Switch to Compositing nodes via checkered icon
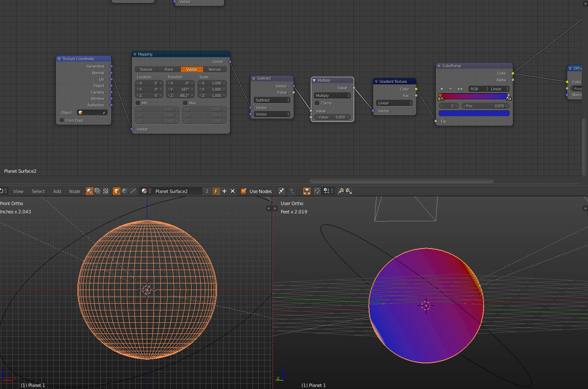Image resolution: width=588 pixels, height=389 pixels. tap(105, 191)
